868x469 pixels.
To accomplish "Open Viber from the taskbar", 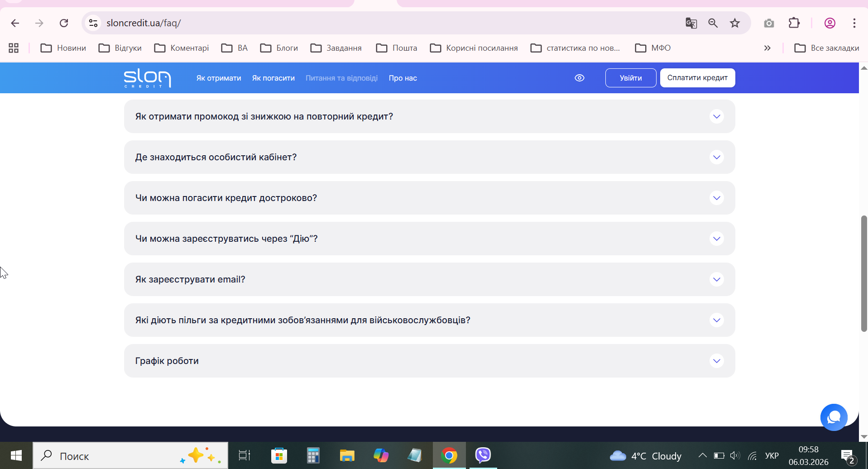I will click(x=483, y=455).
